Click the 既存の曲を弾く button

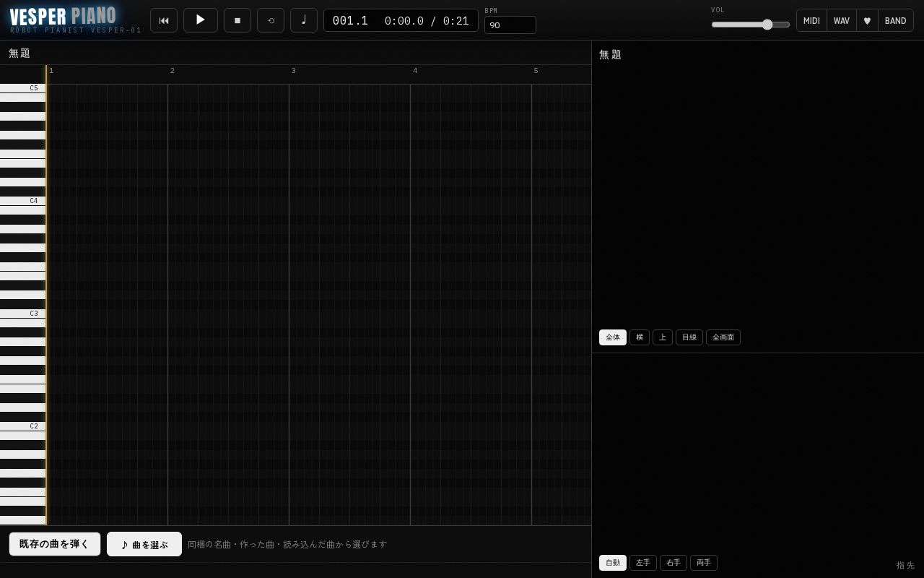pos(55,544)
